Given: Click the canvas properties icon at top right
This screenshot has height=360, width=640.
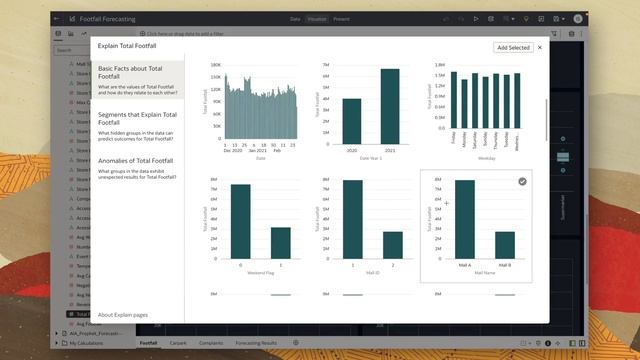Looking at the screenshot, I should pos(571,34).
